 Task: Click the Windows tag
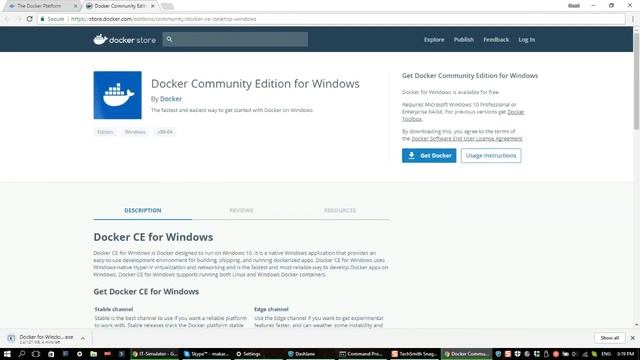click(135, 132)
